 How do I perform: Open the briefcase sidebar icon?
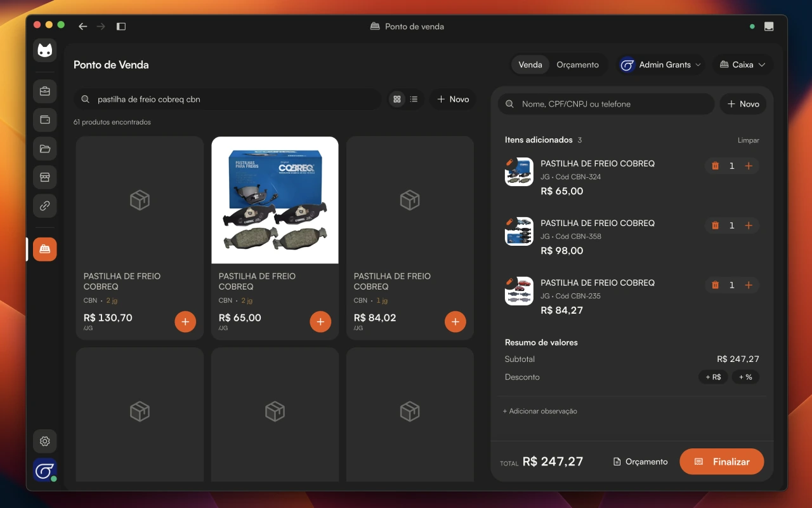coord(44,91)
